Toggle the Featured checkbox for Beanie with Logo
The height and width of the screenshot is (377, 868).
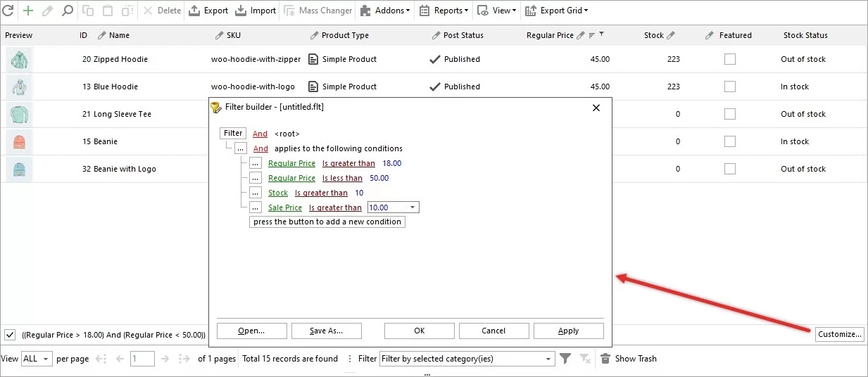point(730,169)
